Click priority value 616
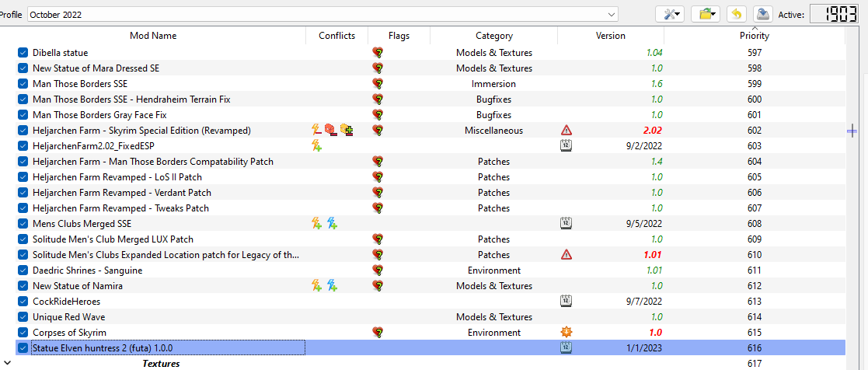This screenshot has width=868, height=370. point(754,347)
